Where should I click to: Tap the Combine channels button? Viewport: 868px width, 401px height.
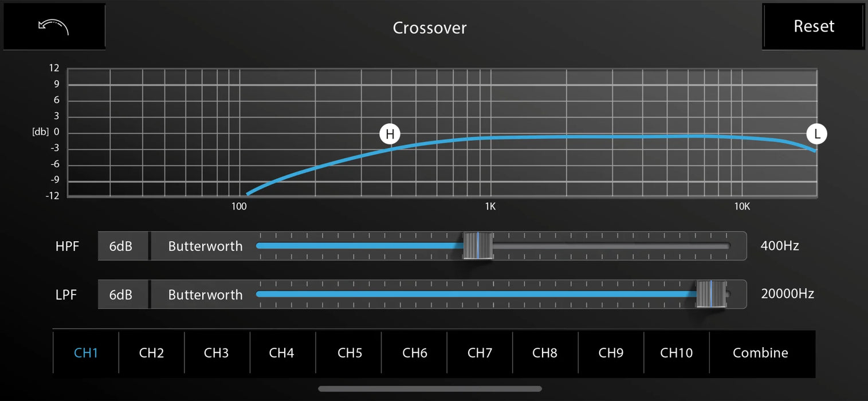tap(761, 353)
